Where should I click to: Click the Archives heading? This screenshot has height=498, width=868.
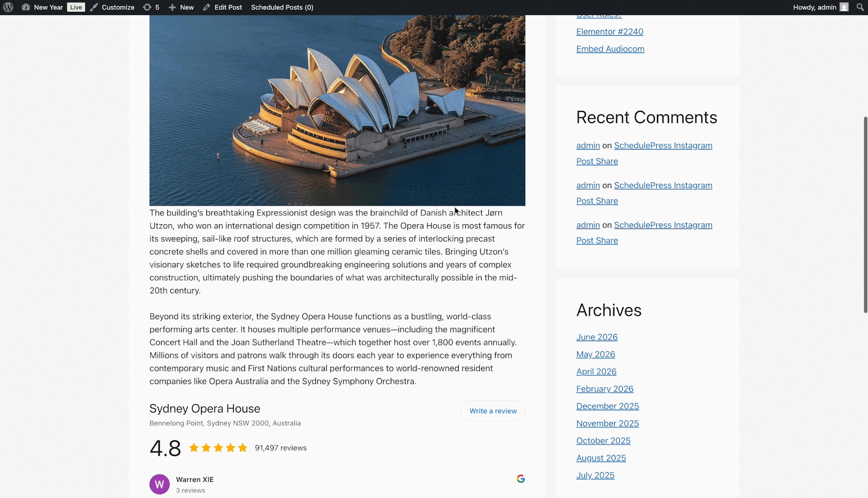pos(609,310)
